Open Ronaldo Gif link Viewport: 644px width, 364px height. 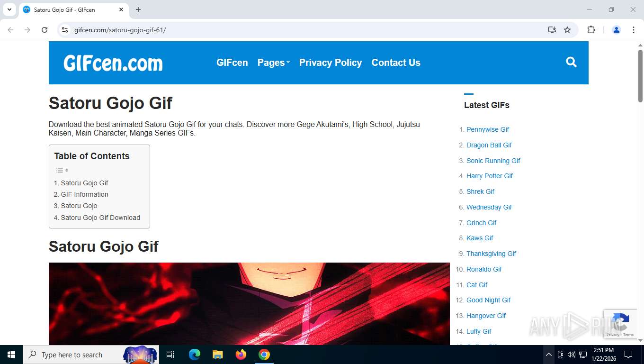pos(484,269)
